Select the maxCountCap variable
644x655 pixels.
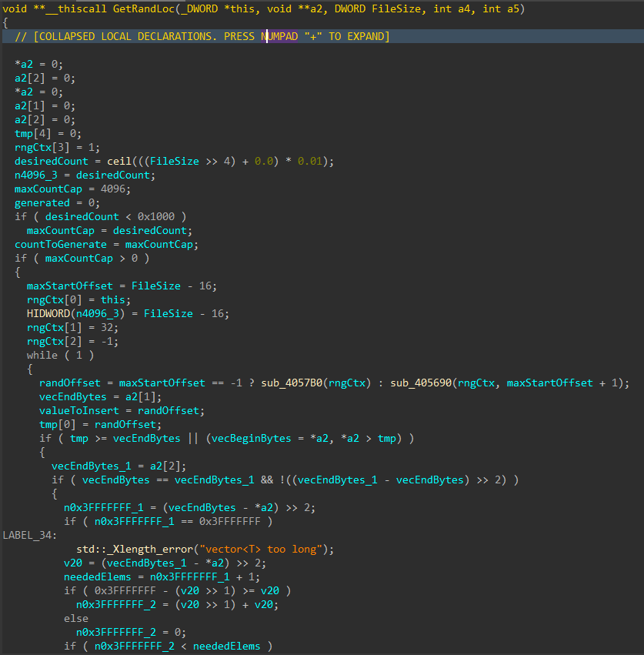[x=48, y=189]
